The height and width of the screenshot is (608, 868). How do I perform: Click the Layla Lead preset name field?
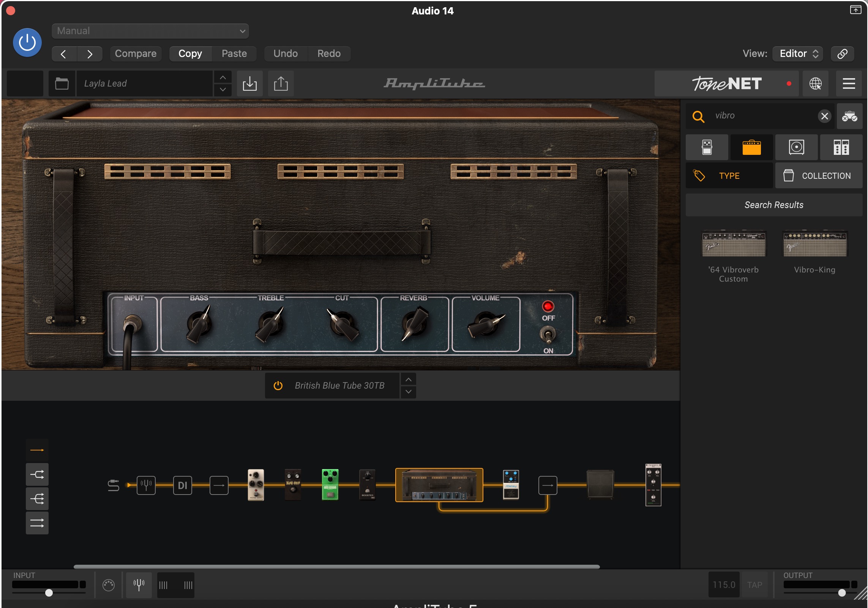tap(144, 83)
